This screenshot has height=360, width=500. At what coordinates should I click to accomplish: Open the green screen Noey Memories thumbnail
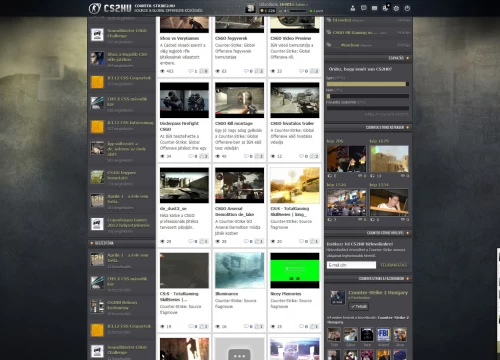click(x=295, y=270)
